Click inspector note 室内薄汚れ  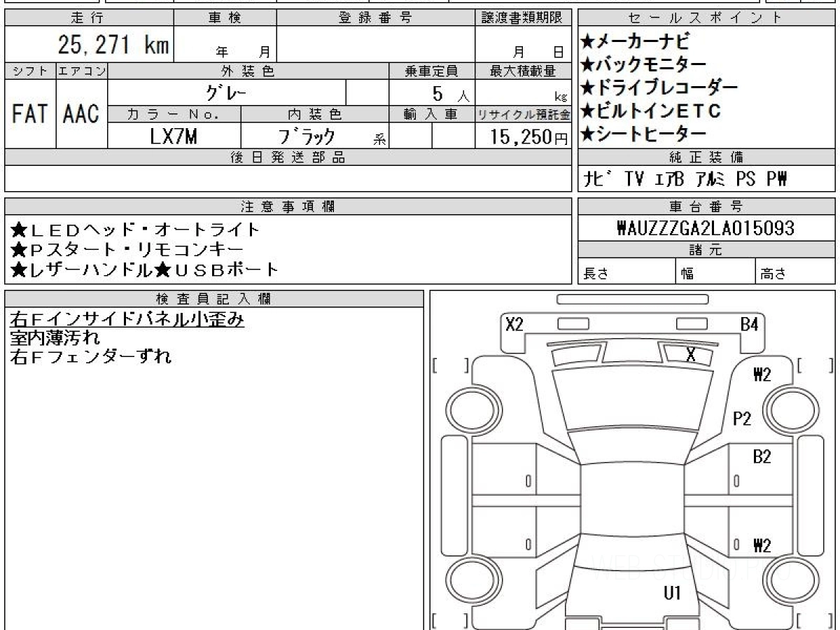(x=55, y=338)
